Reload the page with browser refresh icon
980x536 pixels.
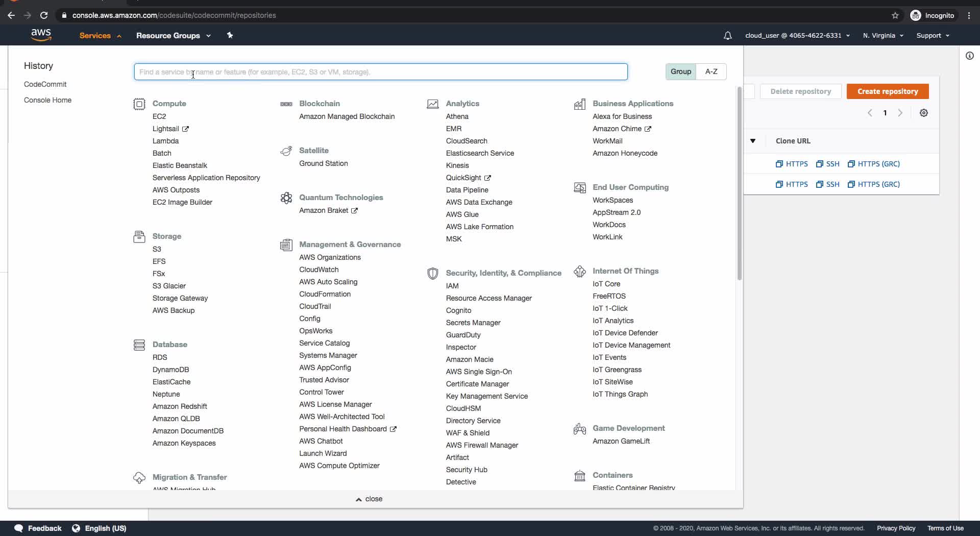[44, 15]
